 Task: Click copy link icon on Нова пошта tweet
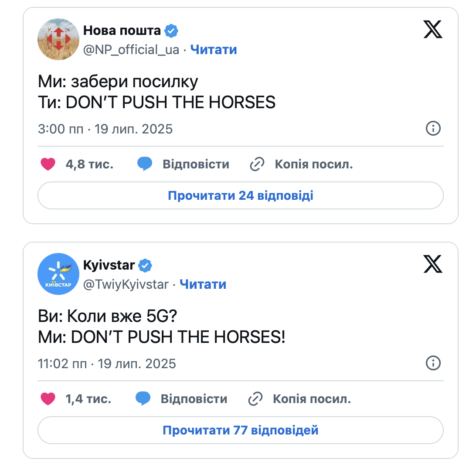point(257,164)
